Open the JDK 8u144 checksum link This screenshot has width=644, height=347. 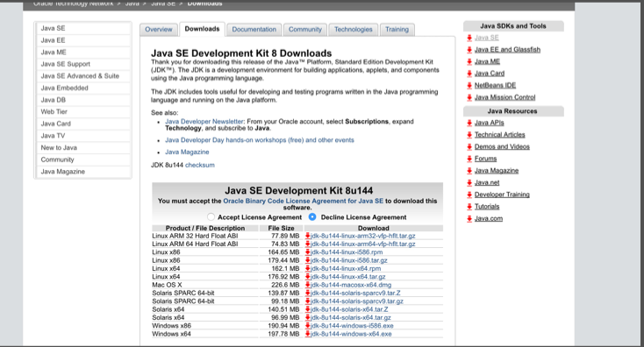tap(200, 165)
